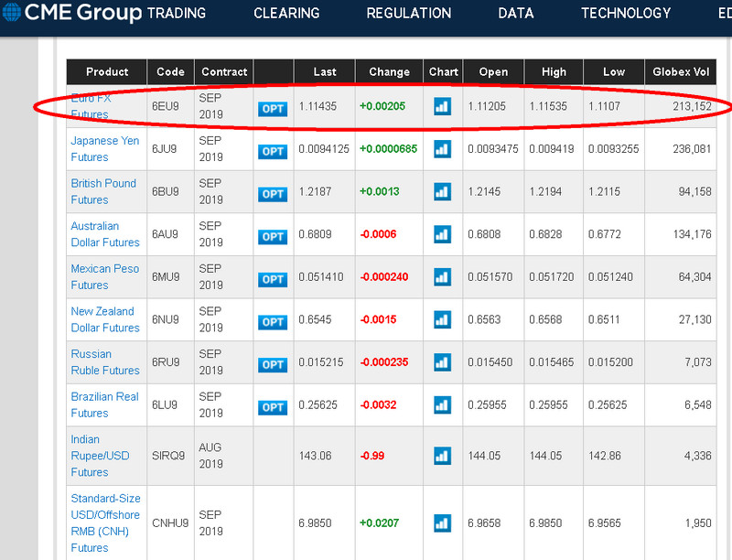Open the Regulation menu
The width and height of the screenshot is (732, 560).
[x=409, y=13]
